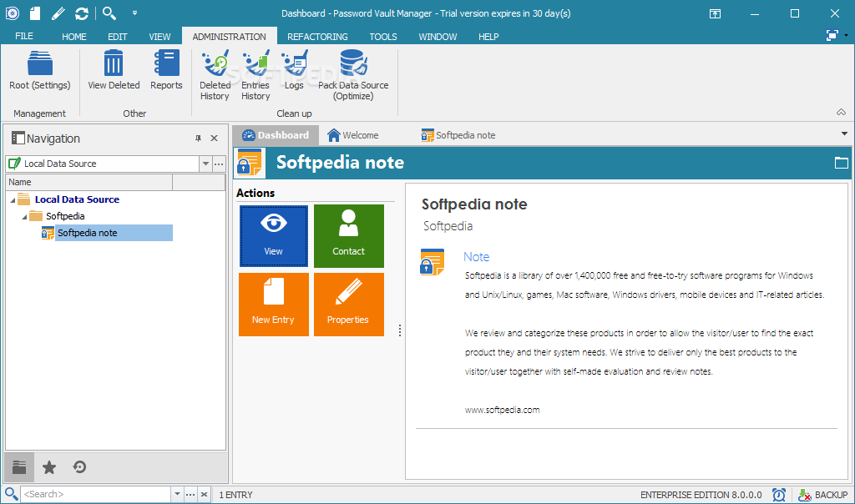Screen dimensions: 855x504
Task: Collapse the Local Data Source tree node
Action: (x=13, y=200)
